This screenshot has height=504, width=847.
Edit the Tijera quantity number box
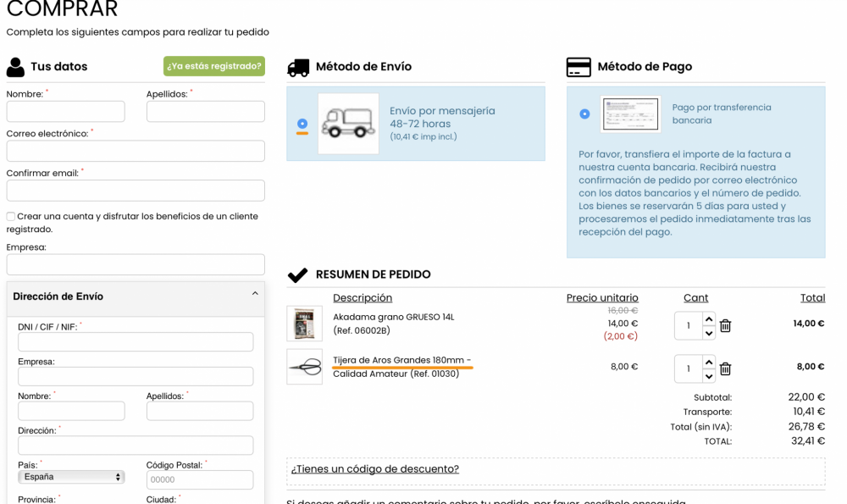688,369
